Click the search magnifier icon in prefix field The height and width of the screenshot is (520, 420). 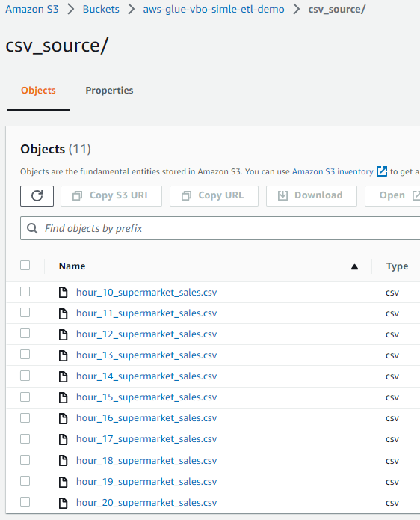(x=32, y=228)
